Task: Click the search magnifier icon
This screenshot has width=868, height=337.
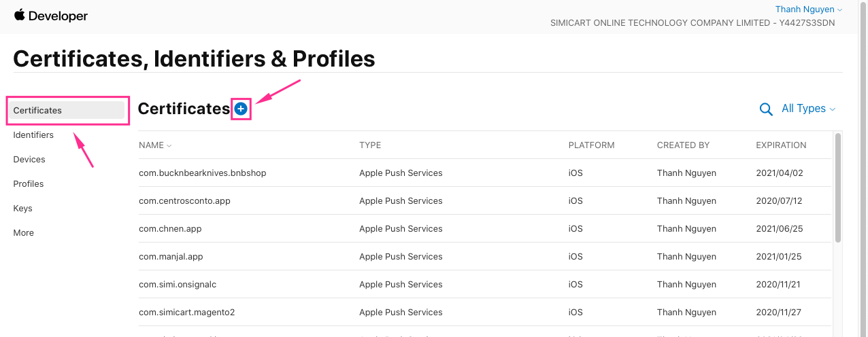Action: (766, 109)
